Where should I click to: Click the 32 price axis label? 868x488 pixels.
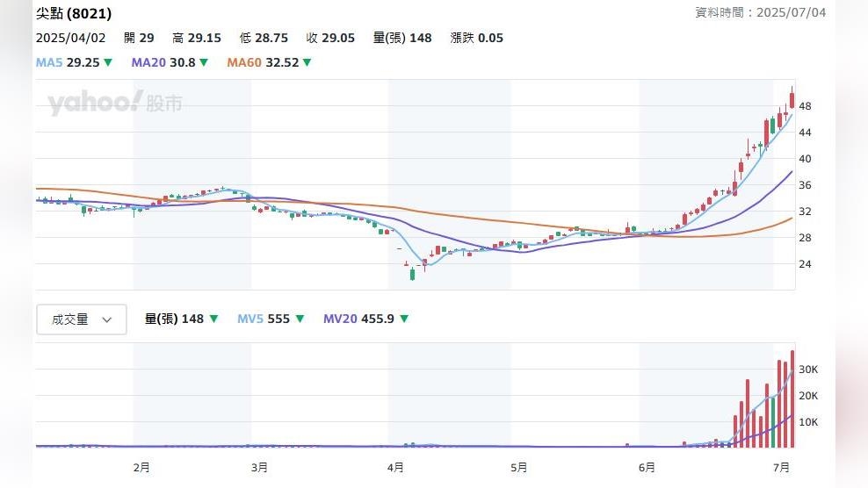[805, 212]
